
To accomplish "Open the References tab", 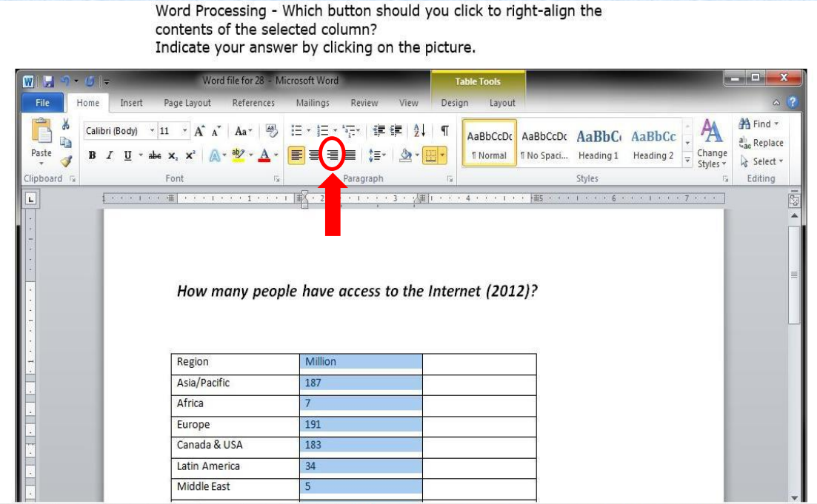I will 253,103.
